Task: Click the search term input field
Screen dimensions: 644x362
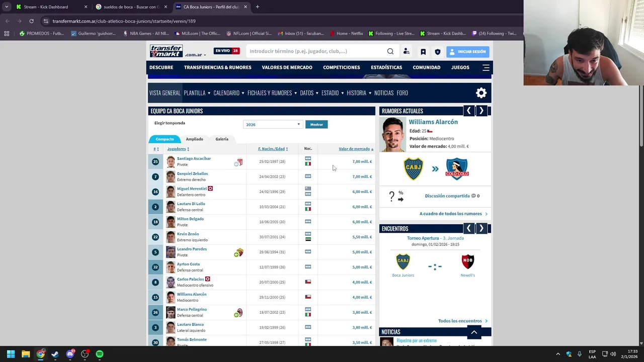Action: pos(316,51)
